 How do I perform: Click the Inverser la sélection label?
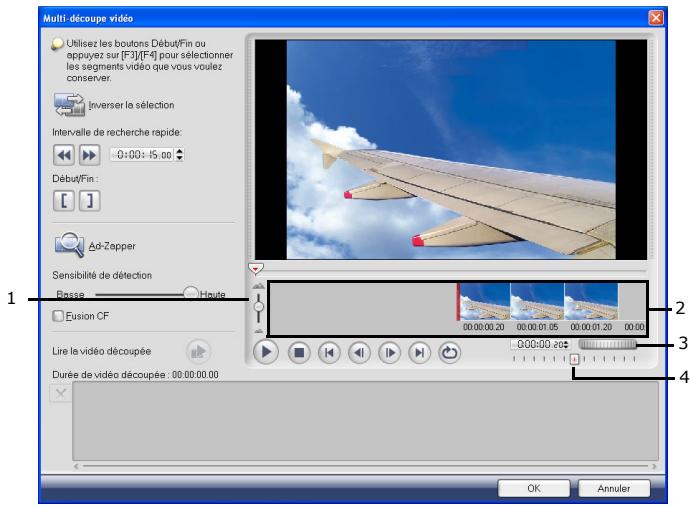point(131,105)
